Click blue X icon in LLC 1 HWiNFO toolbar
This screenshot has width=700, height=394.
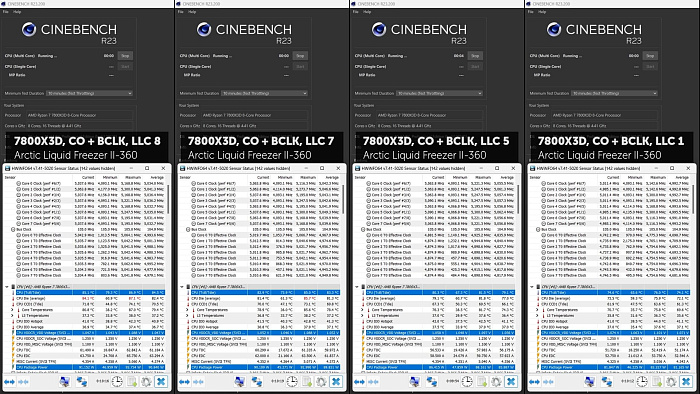click(686, 382)
